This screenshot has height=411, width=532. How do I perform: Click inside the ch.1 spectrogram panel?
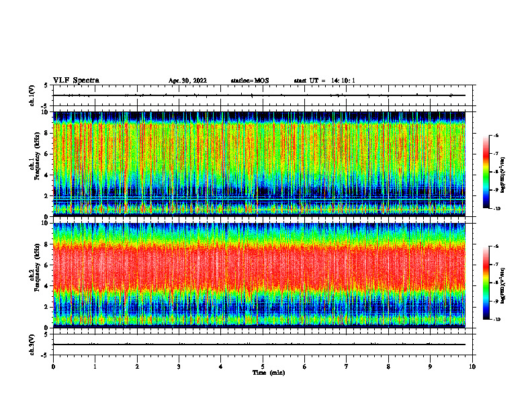coord(259,164)
